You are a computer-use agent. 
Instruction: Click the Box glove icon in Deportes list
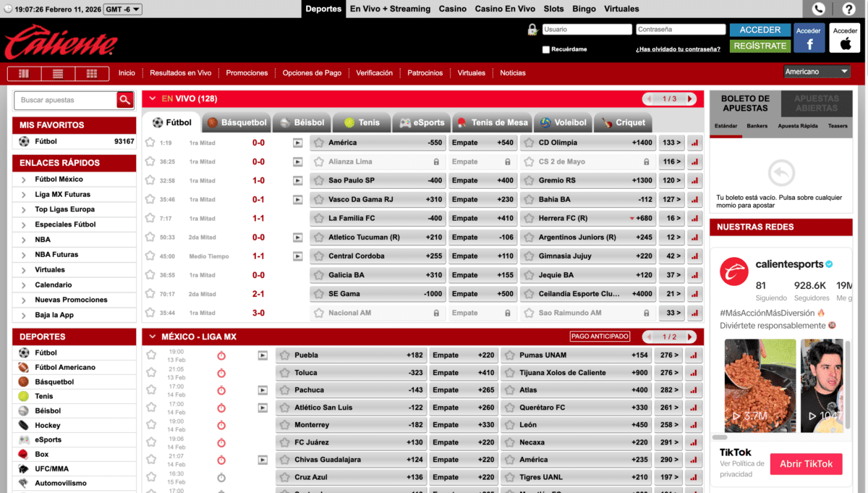24,454
